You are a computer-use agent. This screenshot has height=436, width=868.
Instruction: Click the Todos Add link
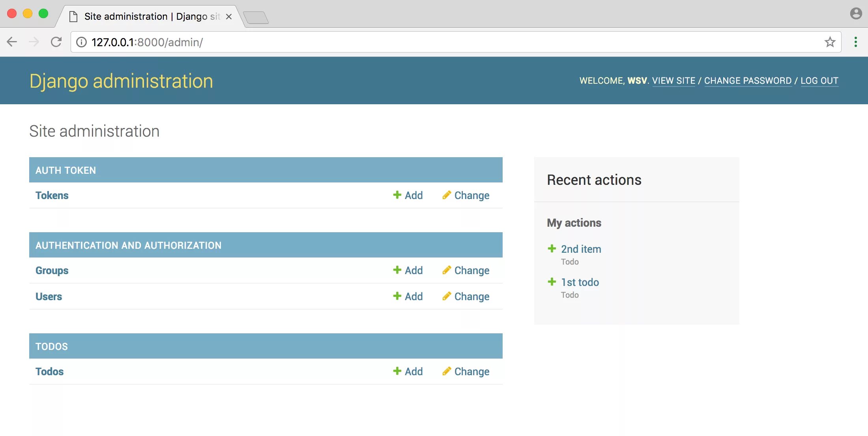pos(413,372)
